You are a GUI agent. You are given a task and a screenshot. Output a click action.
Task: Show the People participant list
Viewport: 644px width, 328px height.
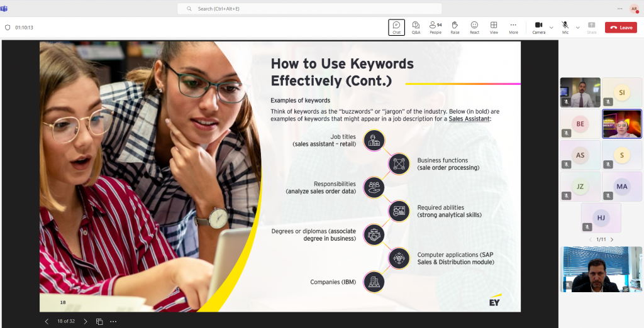coord(435,27)
